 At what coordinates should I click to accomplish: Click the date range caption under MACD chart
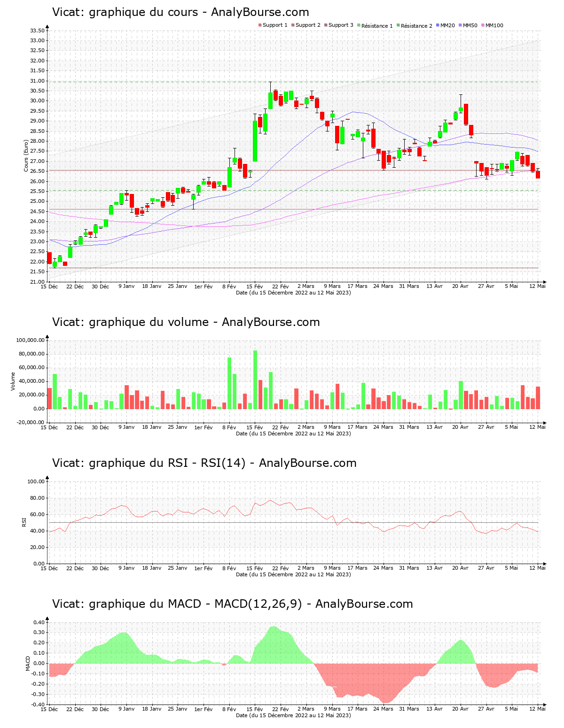pos(293,715)
